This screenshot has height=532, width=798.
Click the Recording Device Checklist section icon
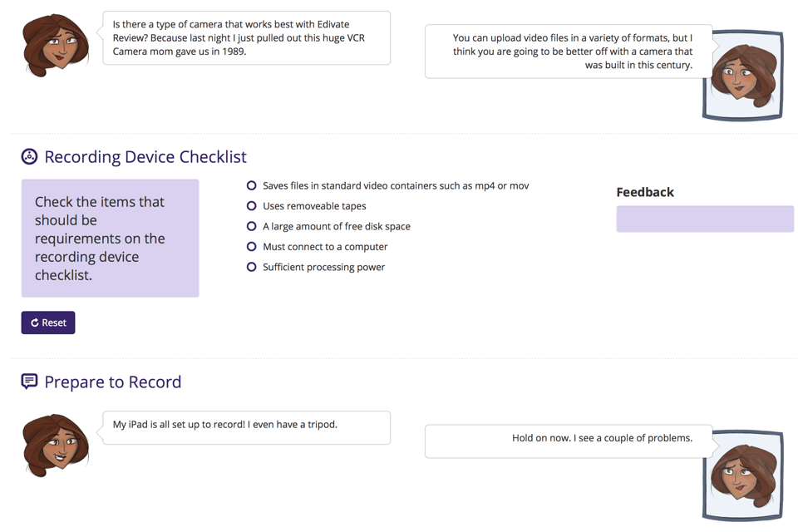click(29, 156)
